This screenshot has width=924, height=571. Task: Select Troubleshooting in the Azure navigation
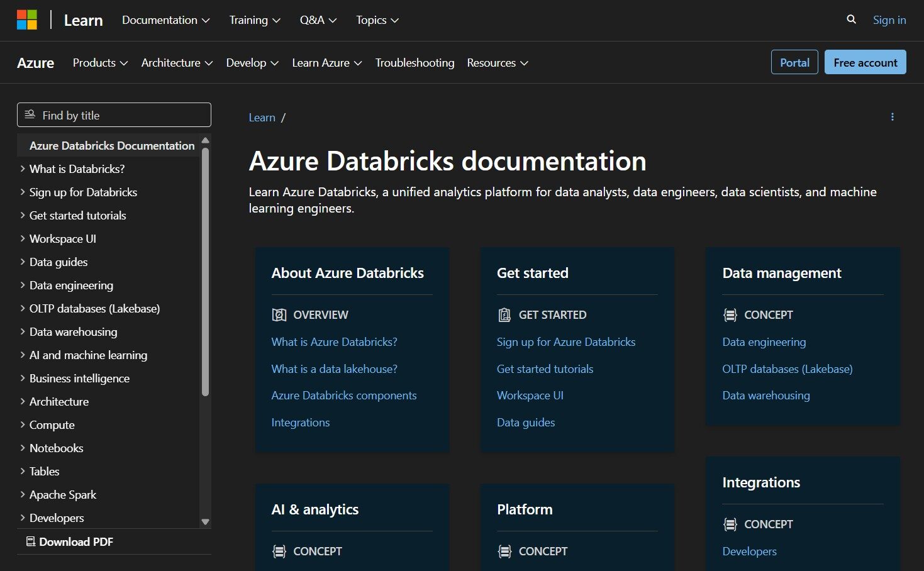(415, 63)
